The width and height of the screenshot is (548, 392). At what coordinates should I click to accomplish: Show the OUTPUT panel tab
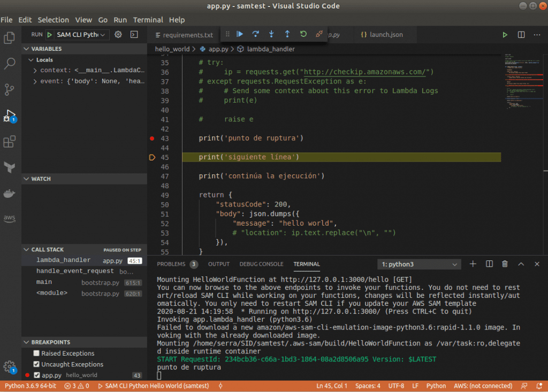pos(219,264)
